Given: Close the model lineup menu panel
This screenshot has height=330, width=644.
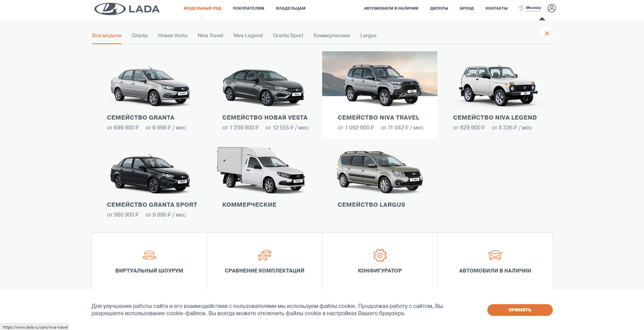Looking at the screenshot, I should pos(547,33).
